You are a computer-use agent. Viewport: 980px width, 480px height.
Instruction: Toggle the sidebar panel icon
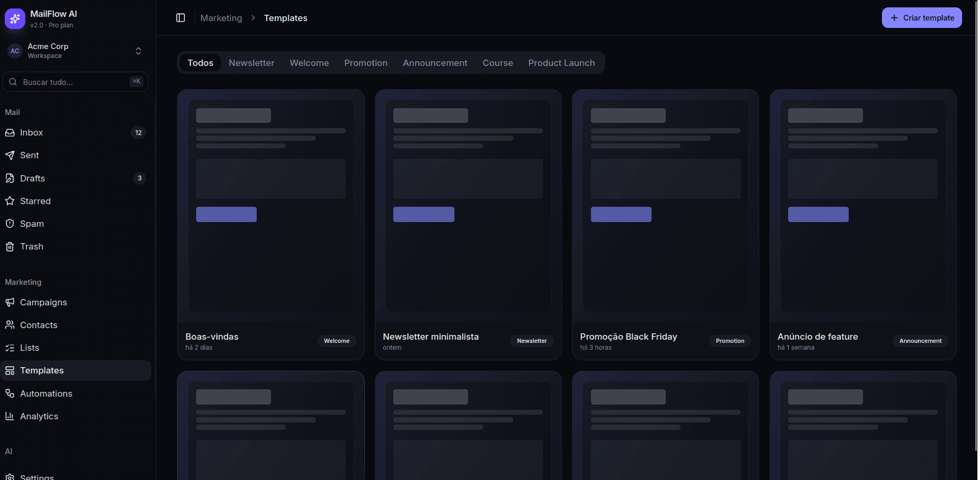click(180, 18)
